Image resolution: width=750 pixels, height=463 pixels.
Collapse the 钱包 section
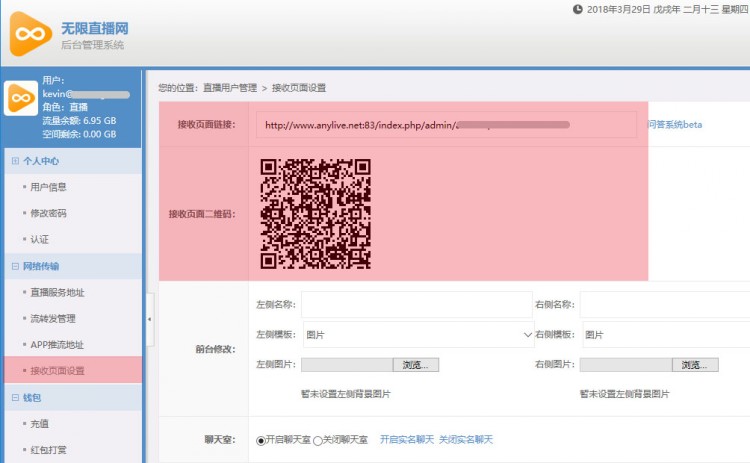point(15,397)
